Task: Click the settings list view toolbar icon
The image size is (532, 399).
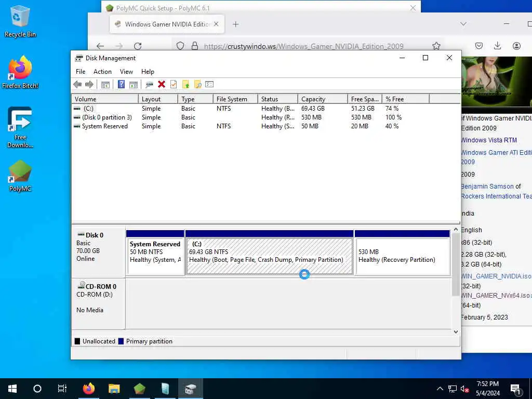Action: (209, 84)
